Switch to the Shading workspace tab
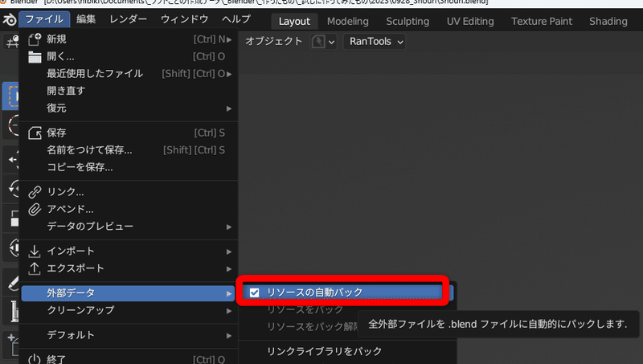The height and width of the screenshot is (364, 643). [608, 22]
